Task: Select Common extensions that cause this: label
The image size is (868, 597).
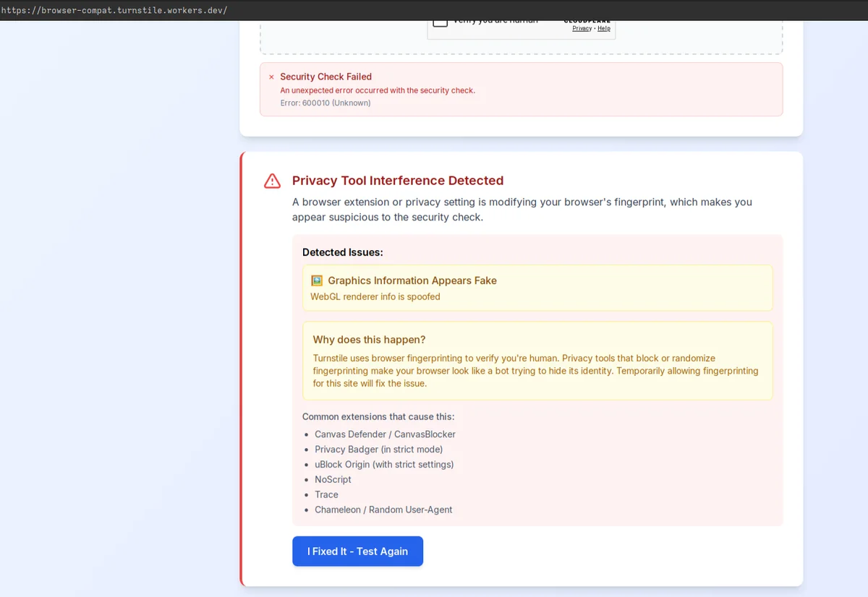Action: tap(378, 416)
